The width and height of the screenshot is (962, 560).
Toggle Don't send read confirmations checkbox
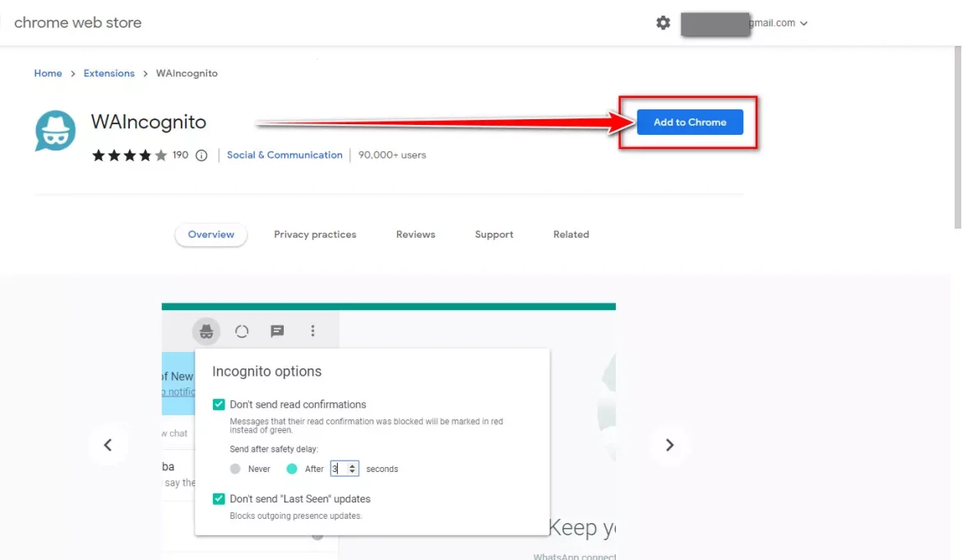[219, 405]
